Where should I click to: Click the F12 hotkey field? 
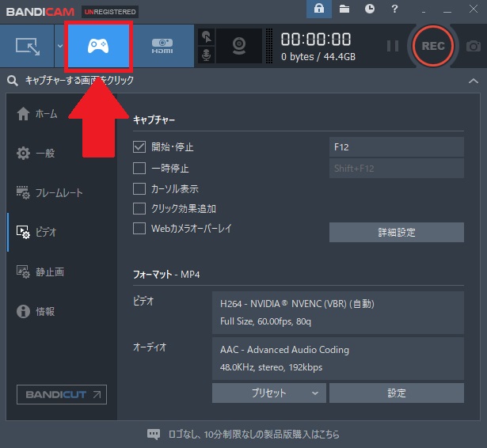(x=397, y=147)
